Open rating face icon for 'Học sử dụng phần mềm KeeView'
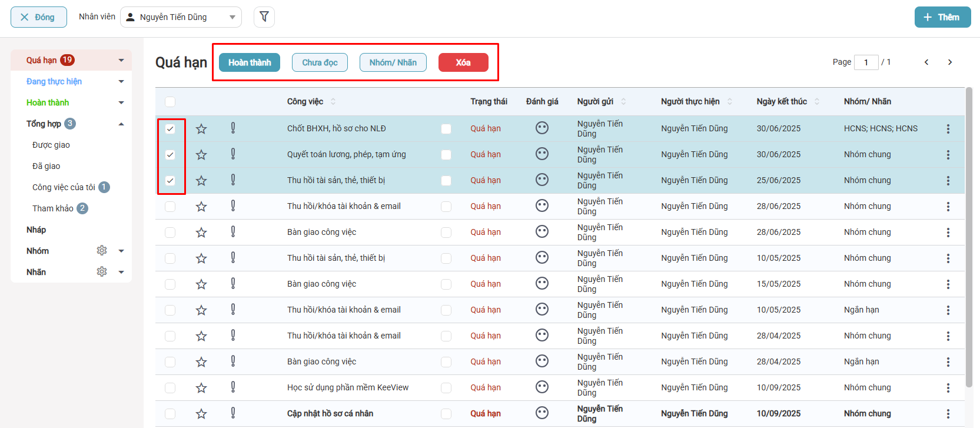The width and height of the screenshot is (980, 428). (x=542, y=387)
